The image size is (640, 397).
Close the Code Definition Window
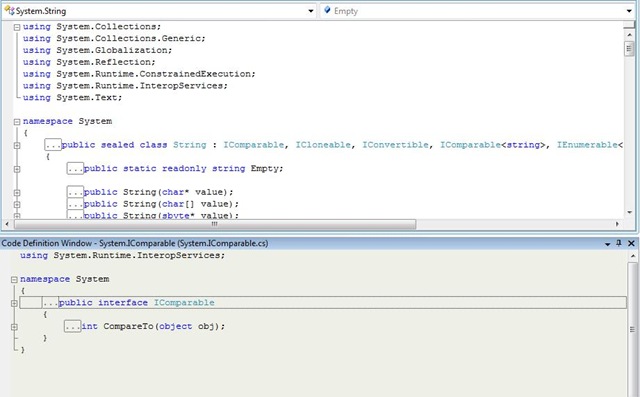(631, 243)
